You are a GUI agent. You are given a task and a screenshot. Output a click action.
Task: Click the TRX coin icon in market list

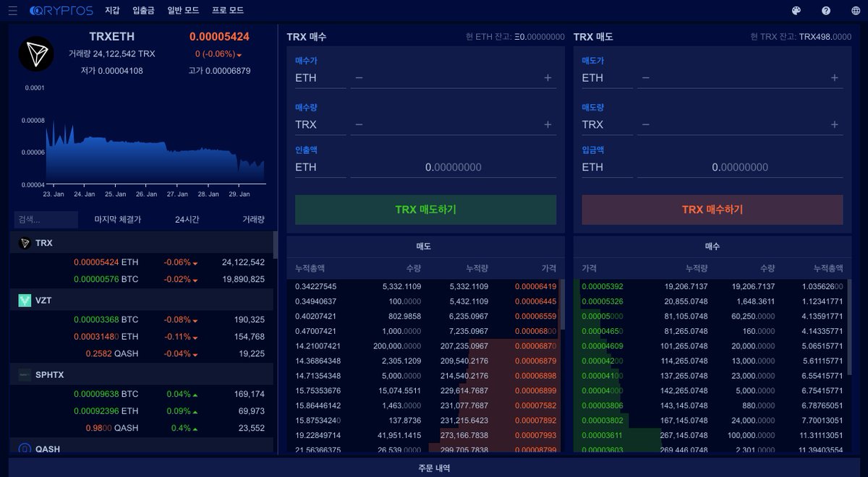click(25, 244)
